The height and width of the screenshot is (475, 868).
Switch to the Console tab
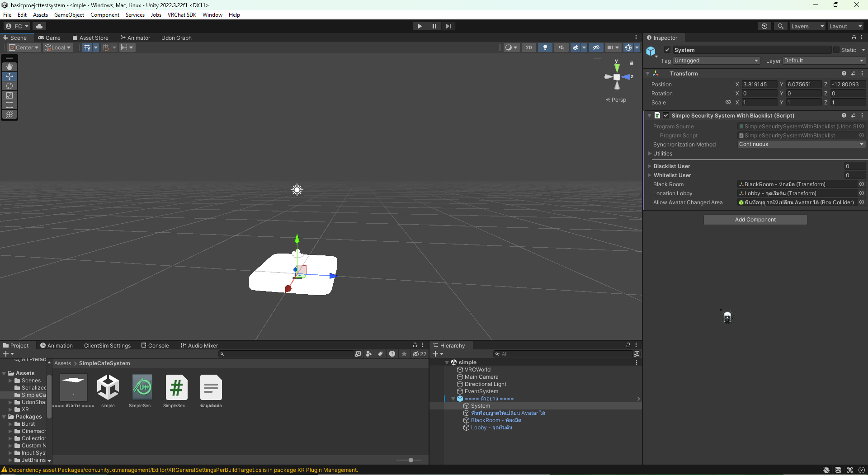point(155,346)
